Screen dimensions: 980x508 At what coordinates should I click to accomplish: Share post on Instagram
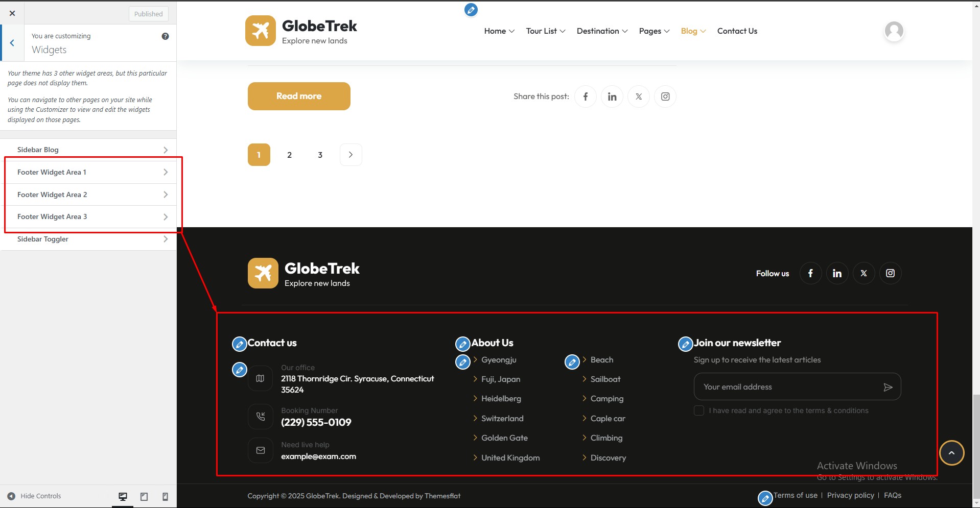coord(665,96)
